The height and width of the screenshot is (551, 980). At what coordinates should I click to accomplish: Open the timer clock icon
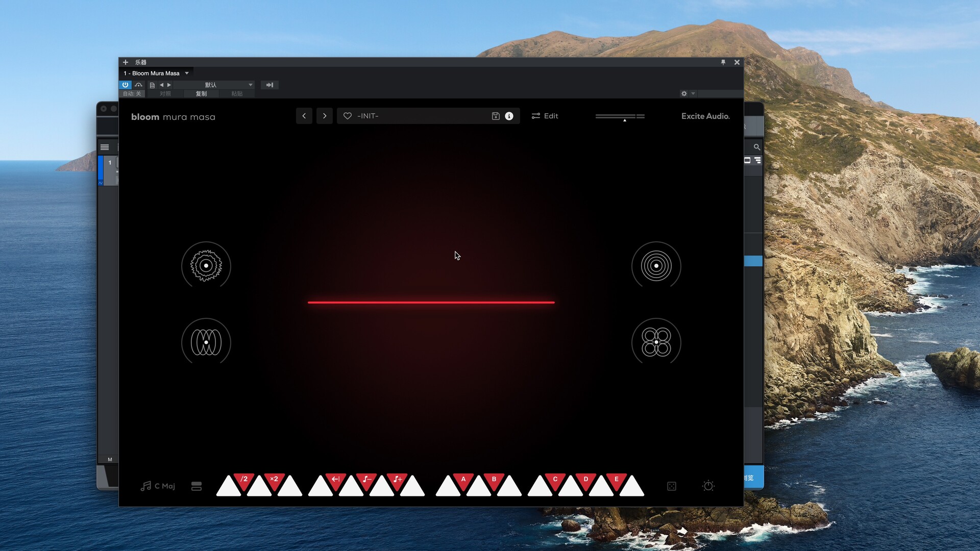coord(709,486)
